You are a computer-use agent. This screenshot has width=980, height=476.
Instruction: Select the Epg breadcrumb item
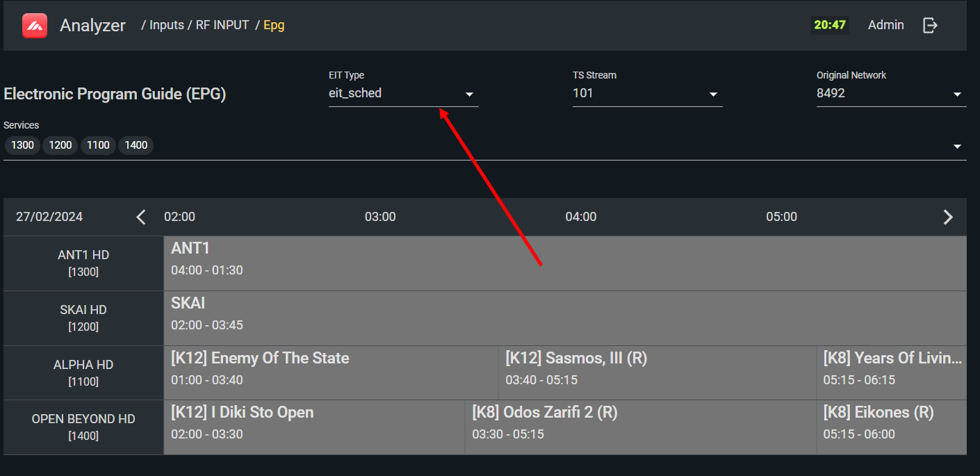click(x=274, y=25)
